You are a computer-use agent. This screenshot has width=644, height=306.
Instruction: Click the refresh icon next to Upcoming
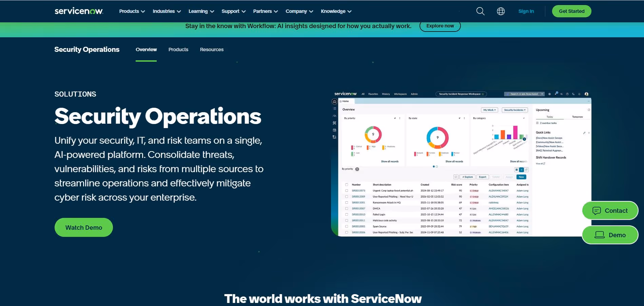coord(589,110)
